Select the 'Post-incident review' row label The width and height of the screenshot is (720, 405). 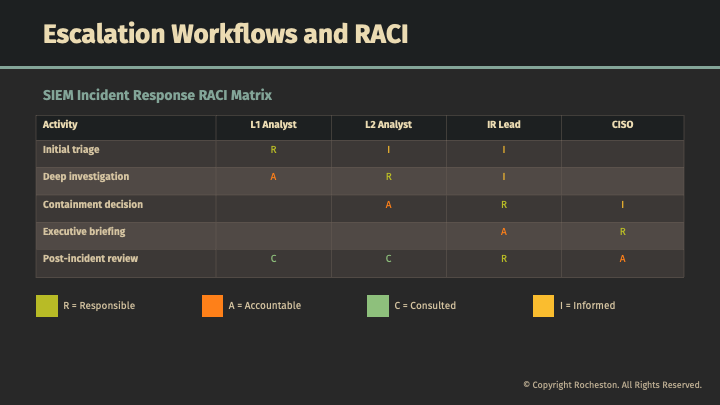pyautogui.click(x=90, y=259)
